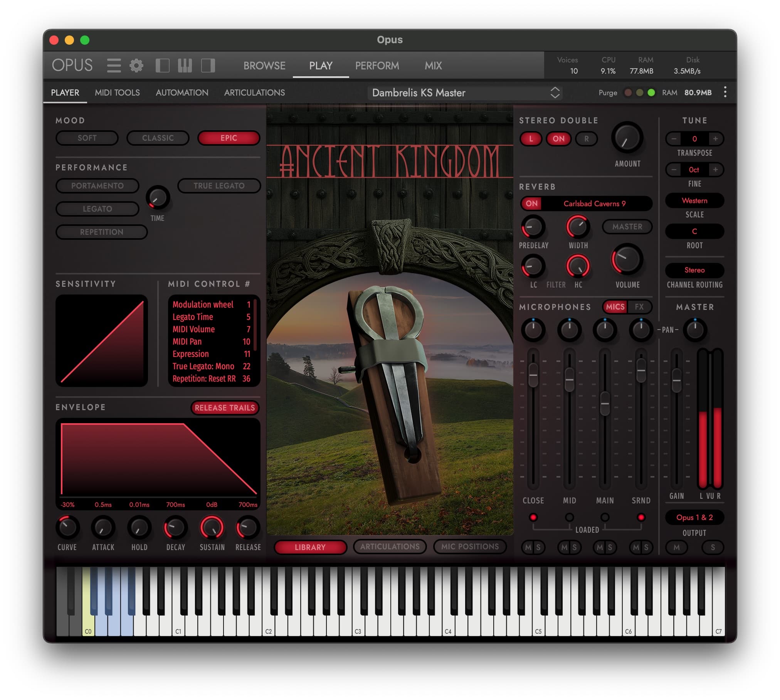Click the envelope Curve knob
780x700 pixels.
click(x=67, y=527)
